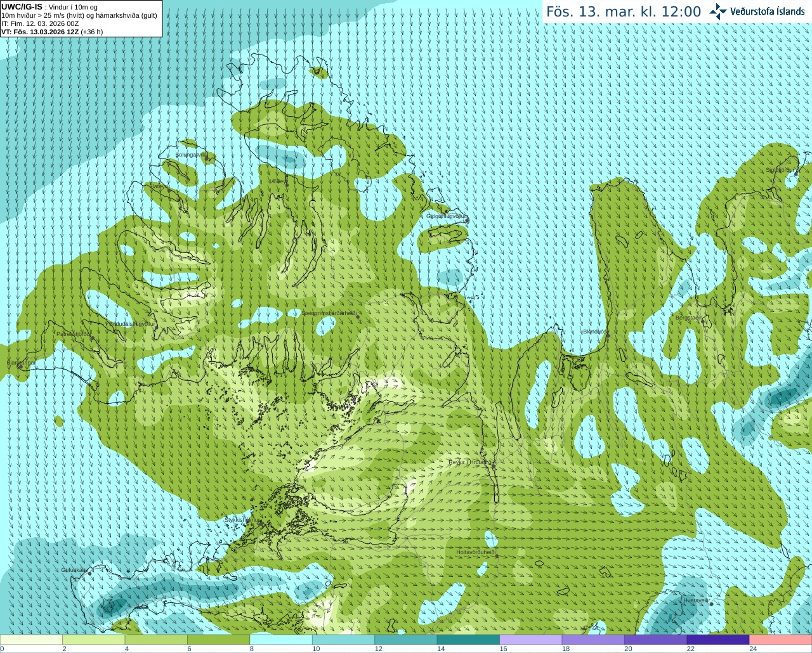Click the legend value '2'

click(64, 649)
